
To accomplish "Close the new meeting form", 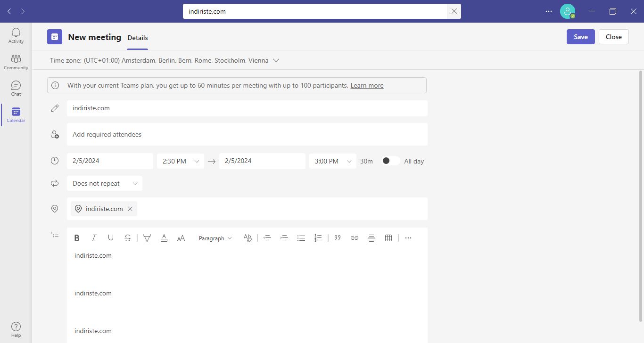I will point(614,37).
